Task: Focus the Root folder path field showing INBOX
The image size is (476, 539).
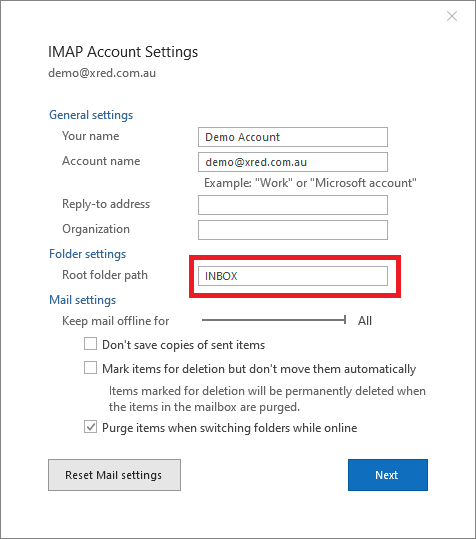Action: (293, 276)
